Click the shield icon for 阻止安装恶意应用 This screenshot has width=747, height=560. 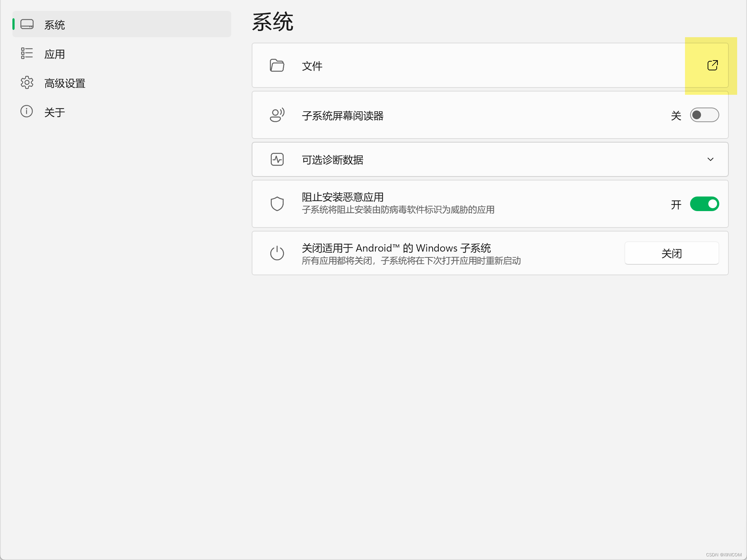277,204
